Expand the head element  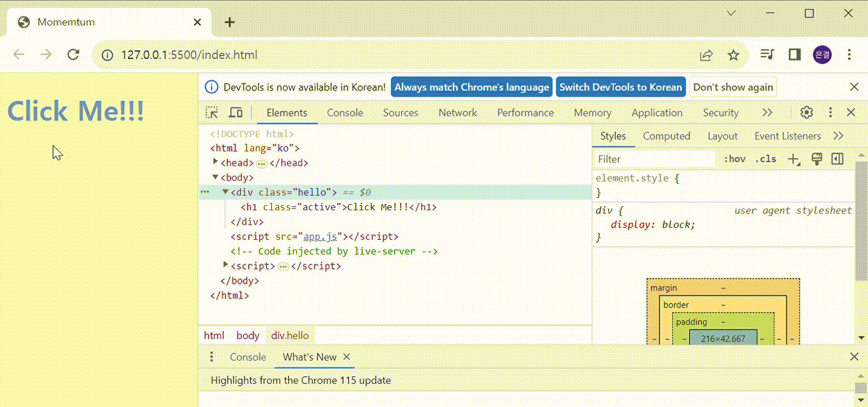[215, 162]
